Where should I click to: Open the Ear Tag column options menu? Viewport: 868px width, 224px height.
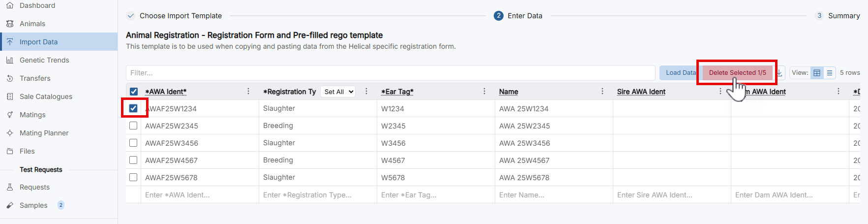click(x=484, y=91)
